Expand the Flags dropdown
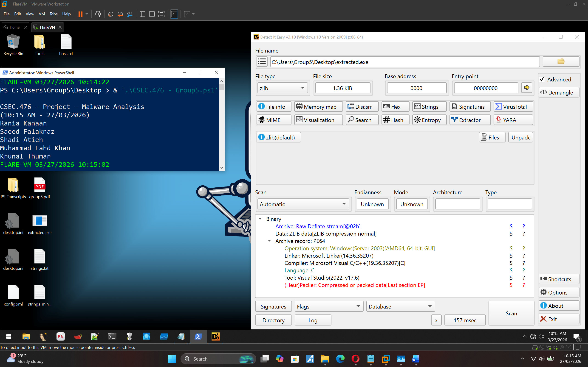This screenshot has height=367, width=588. [328, 307]
